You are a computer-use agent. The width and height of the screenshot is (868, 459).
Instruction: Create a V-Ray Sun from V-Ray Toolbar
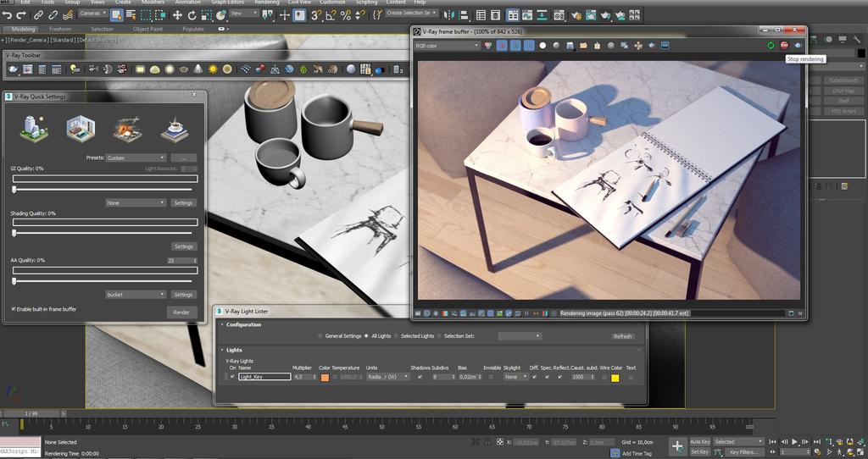pos(213,69)
